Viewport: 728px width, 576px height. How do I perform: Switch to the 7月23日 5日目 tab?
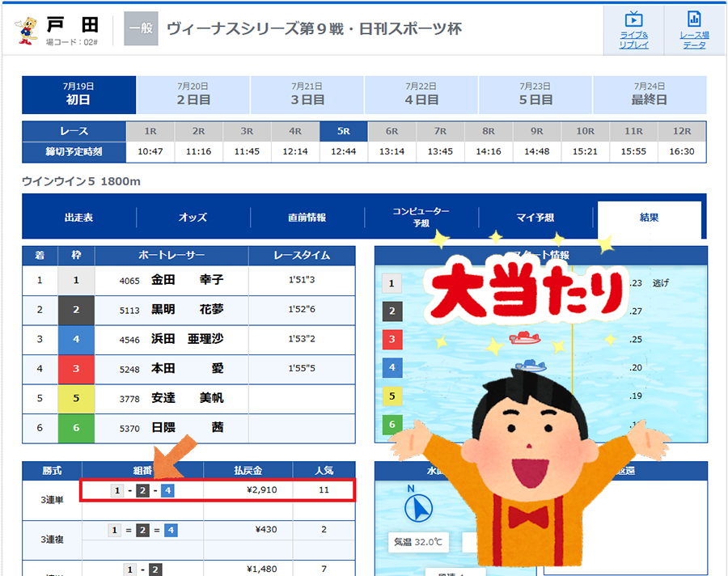[535, 95]
